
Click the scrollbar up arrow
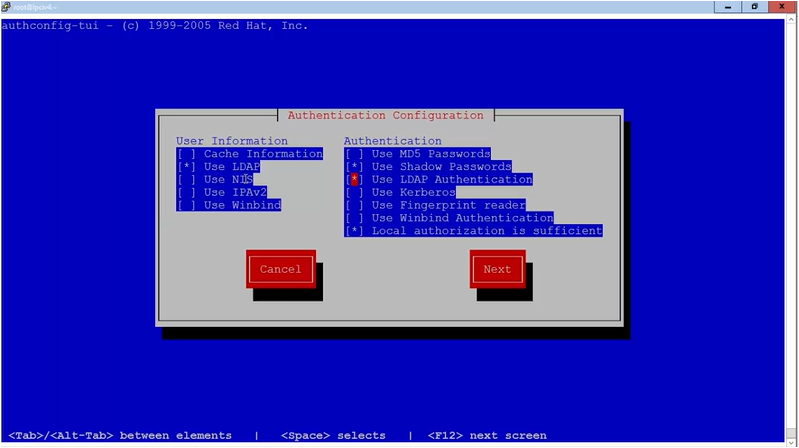point(793,19)
